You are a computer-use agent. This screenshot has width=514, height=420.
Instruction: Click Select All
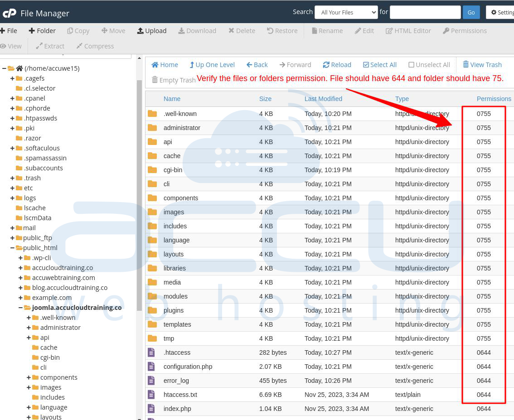380,65
